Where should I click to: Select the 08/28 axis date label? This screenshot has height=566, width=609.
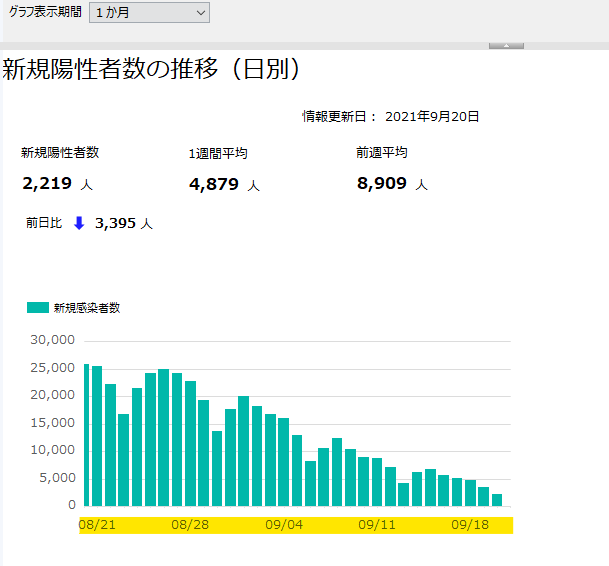pyautogui.click(x=188, y=525)
